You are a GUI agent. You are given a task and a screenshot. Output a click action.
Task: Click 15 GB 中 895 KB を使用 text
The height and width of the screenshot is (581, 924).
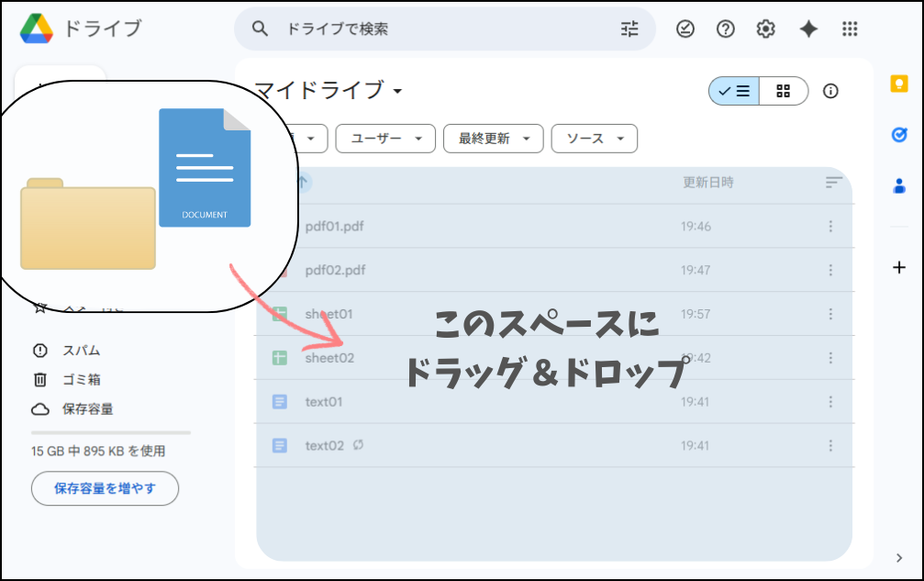(x=98, y=452)
